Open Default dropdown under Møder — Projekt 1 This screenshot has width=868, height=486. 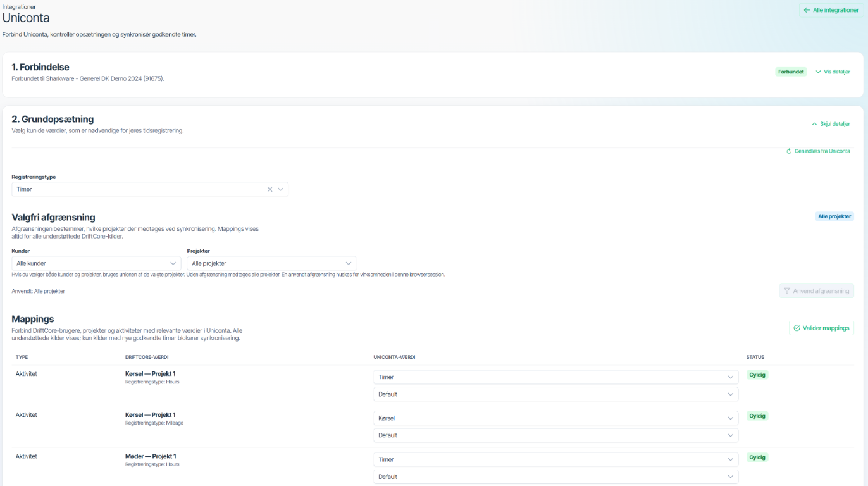[x=555, y=477]
